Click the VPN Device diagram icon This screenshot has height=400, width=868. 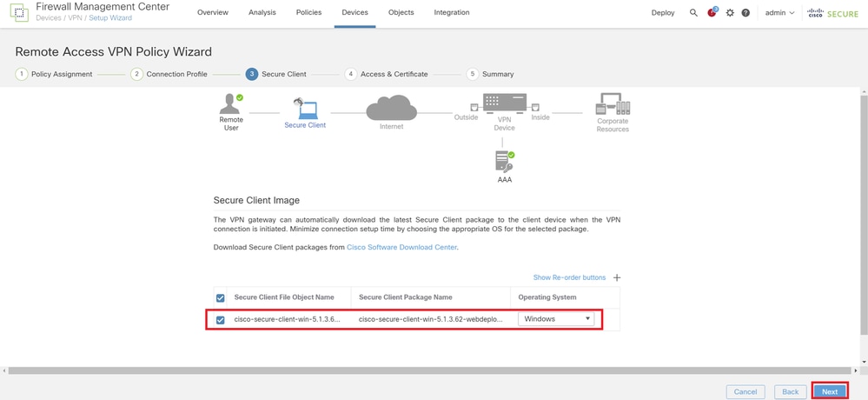504,103
